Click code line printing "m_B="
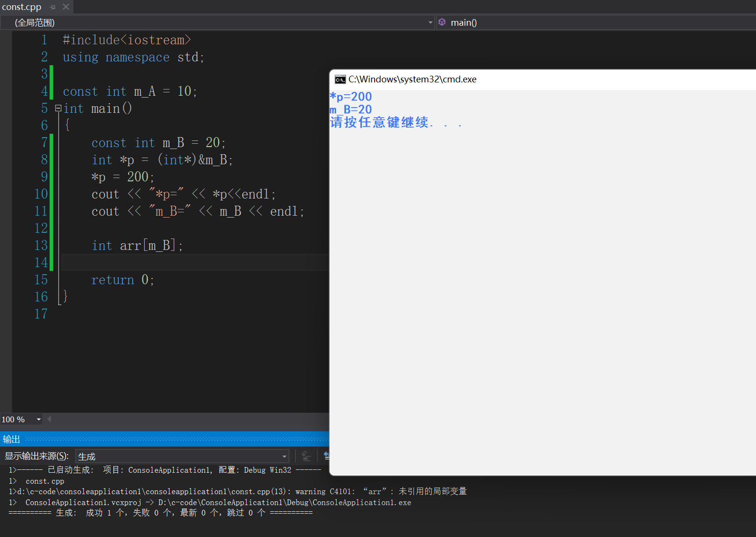 tap(198, 211)
